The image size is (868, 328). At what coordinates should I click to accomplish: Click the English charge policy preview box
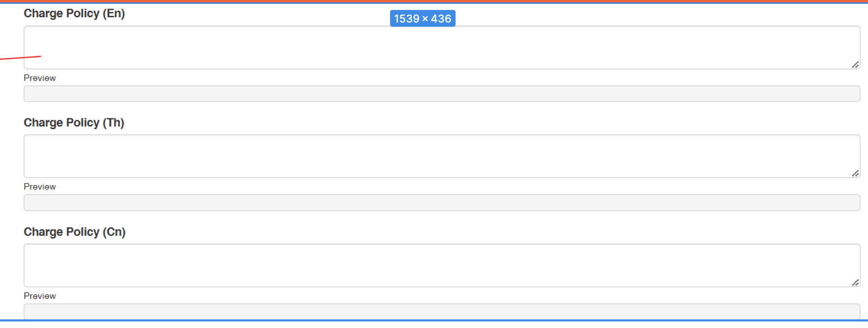point(441,94)
